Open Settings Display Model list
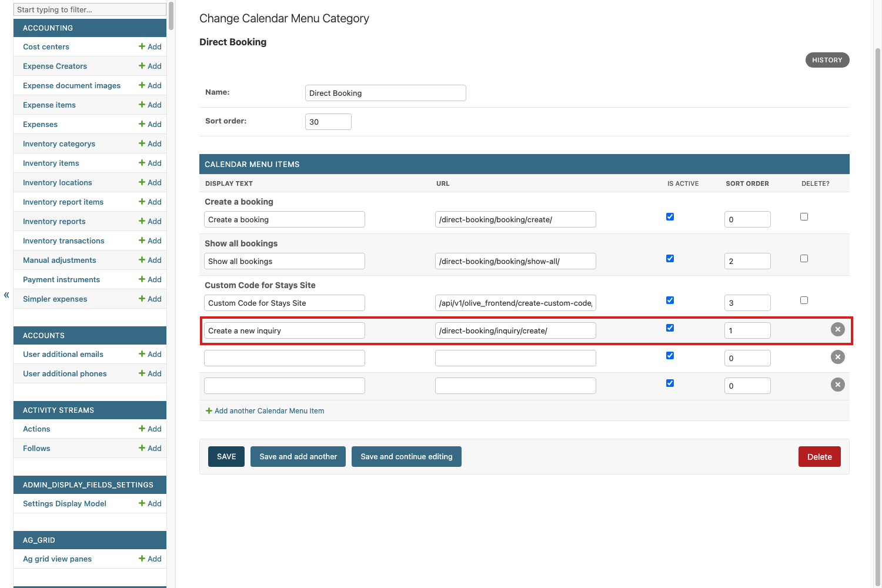This screenshot has height=588, width=882. coord(65,503)
